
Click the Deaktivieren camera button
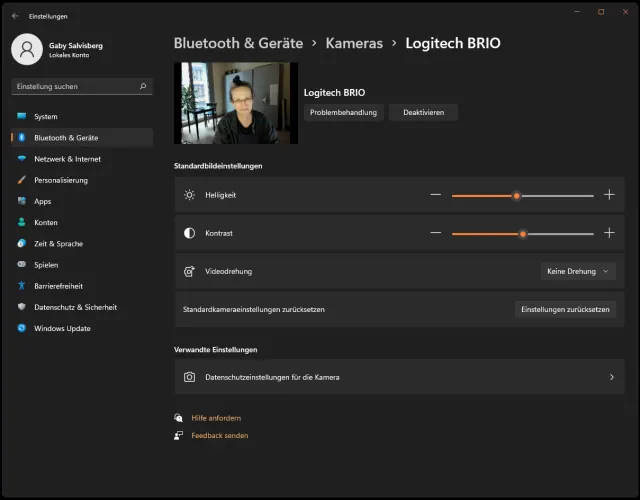pyautogui.click(x=423, y=113)
